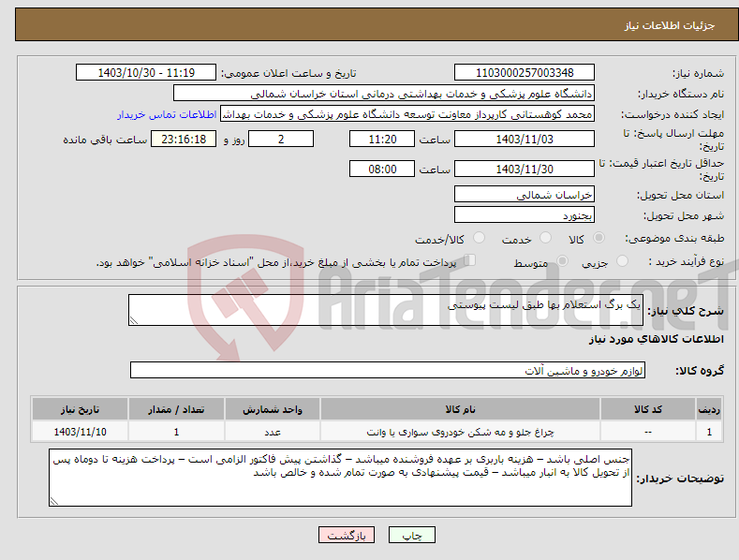Click the deadline time field 11:20
Viewport: 739px width, 560px height.
point(382,139)
